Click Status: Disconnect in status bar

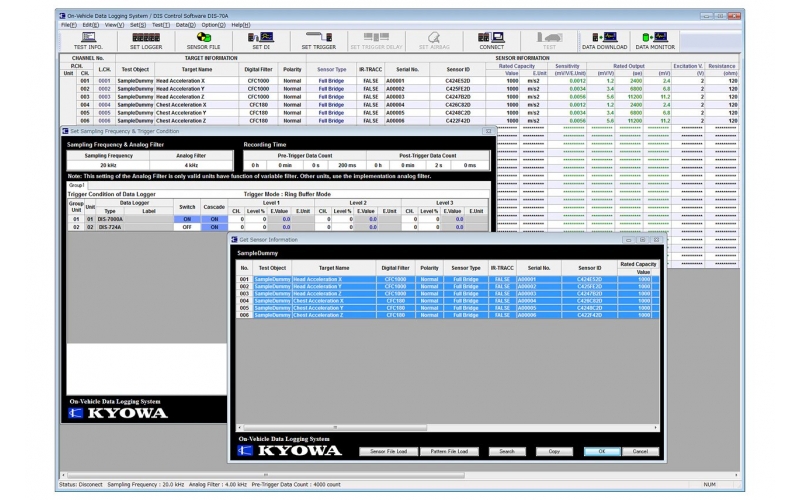click(x=81, y=485)
